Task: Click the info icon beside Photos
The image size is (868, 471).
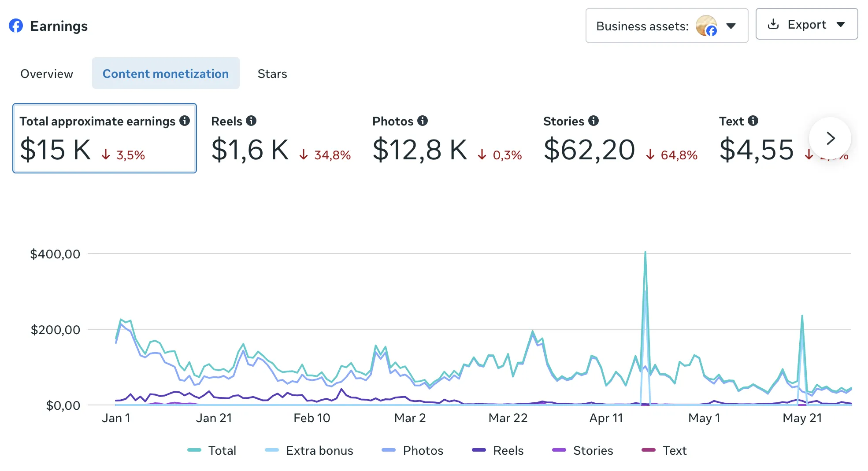Action: click(x=423, y=121)
